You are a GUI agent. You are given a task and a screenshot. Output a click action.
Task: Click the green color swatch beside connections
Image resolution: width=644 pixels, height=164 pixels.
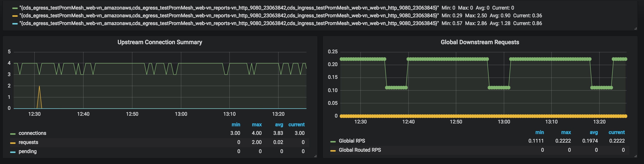point(13,134)
